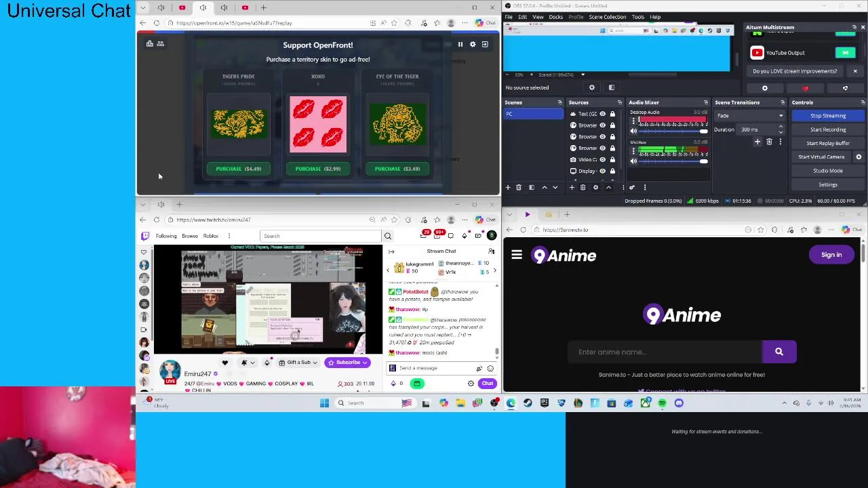
Task: Toggle the YouTube Output stream
Action: tap(846, 53)
